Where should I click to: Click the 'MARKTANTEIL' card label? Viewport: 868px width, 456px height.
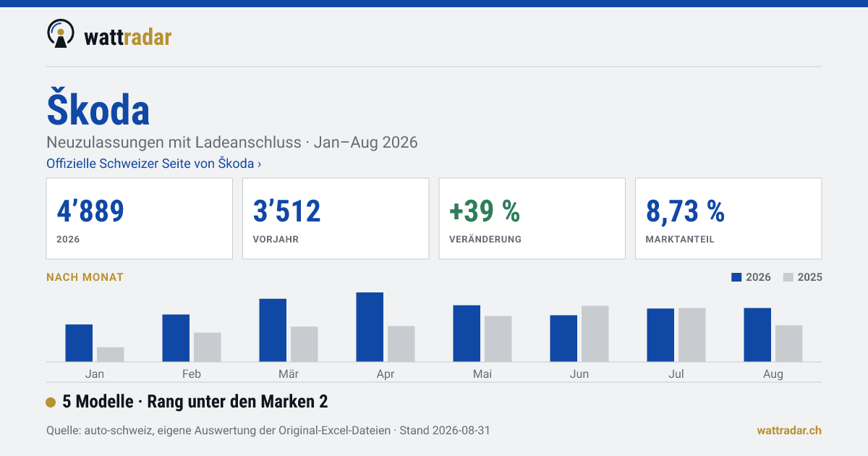pos(680,239)
